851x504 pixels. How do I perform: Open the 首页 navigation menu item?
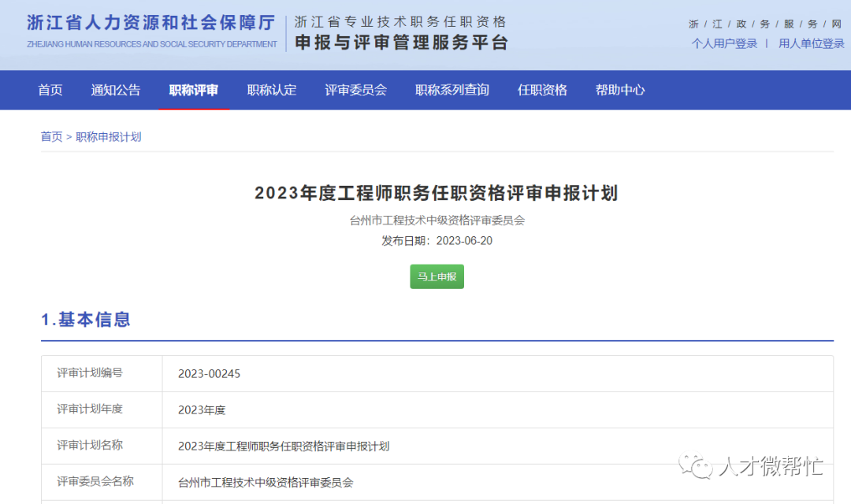[50, 90]
